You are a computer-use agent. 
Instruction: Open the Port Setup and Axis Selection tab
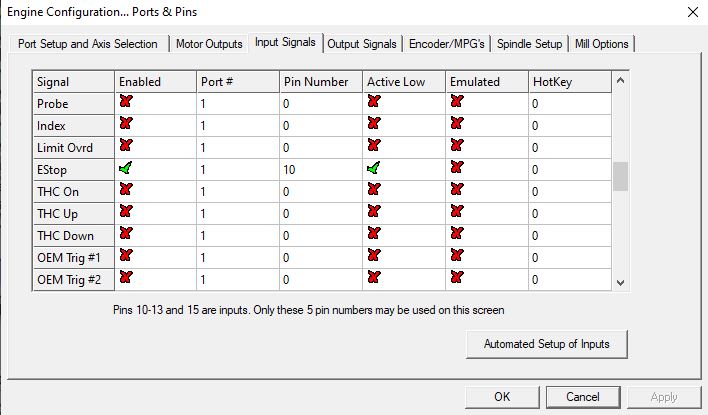[x=88, y=44]
